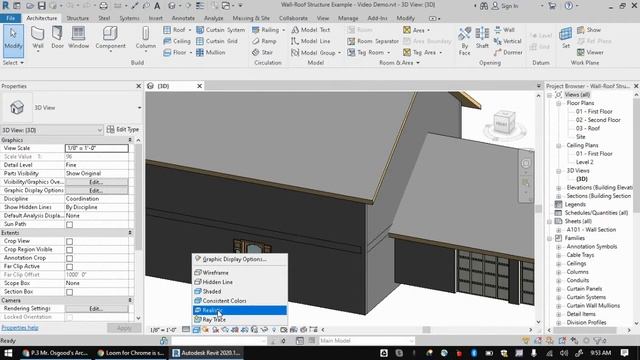Open the Annotate ribbon tab
Screen dimensions: 640x360
183,18
